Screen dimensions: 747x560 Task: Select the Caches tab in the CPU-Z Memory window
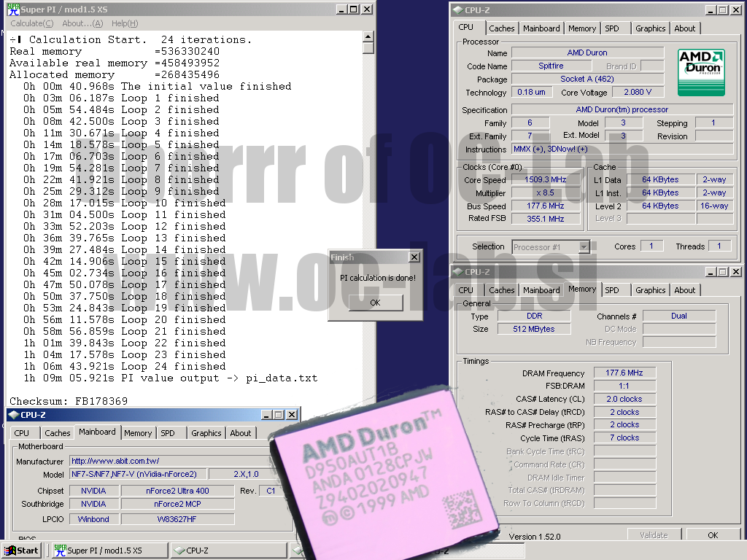(502, 290)
